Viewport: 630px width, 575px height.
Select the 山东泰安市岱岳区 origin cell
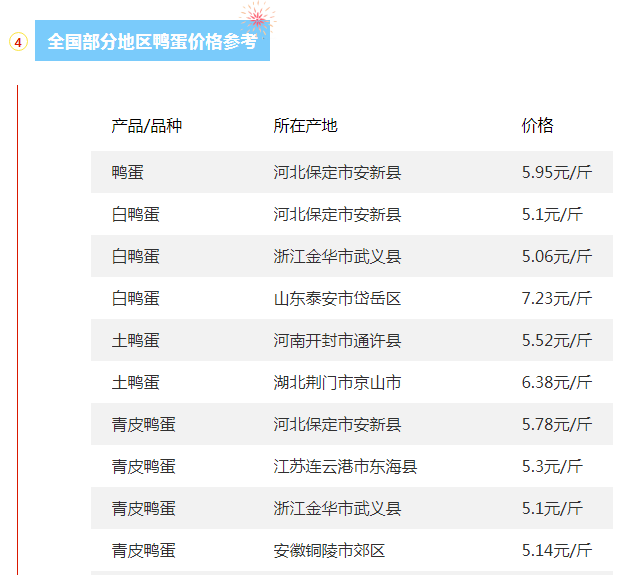337,299
